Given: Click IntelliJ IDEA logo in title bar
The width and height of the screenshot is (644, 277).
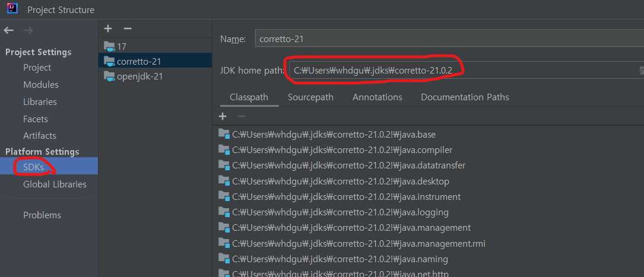Looking at the screenshot, I should (x=12, y=8).
